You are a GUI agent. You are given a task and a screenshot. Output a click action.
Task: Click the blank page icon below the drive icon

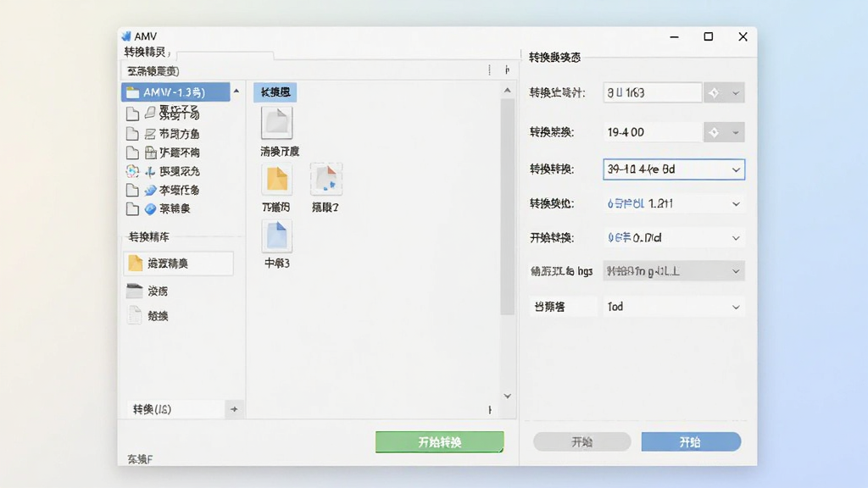tap(135, 315)
